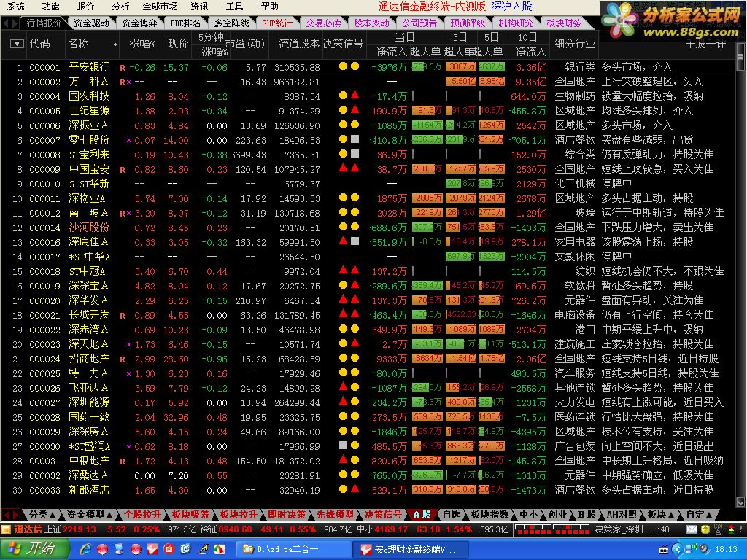This screenshot has height=560, width=747.
Task: Select the 平安银行 stock row name
Action: 89,67
